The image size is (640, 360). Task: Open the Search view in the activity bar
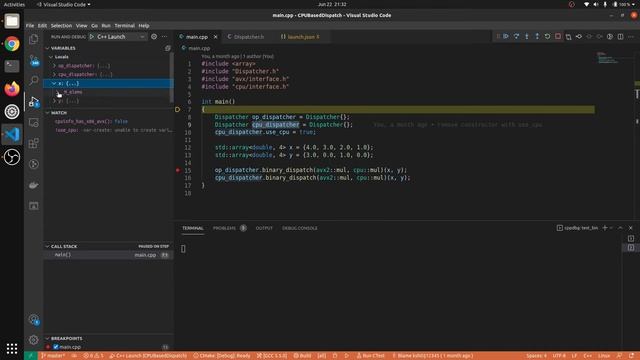(34, 80)
